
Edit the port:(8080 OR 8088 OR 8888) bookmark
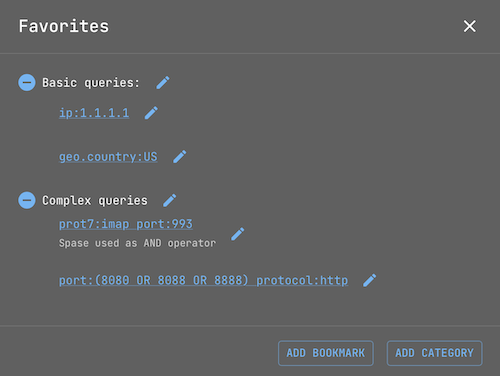[370, 280]
